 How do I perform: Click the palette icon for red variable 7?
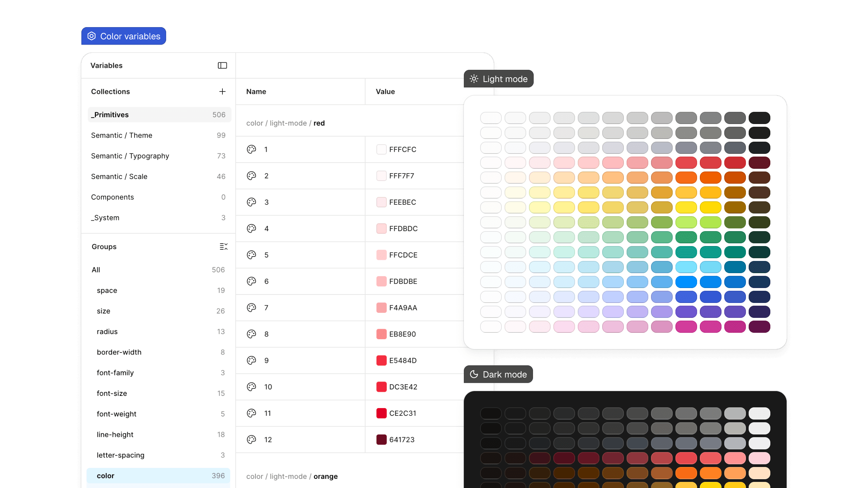[x=252, y=308]
